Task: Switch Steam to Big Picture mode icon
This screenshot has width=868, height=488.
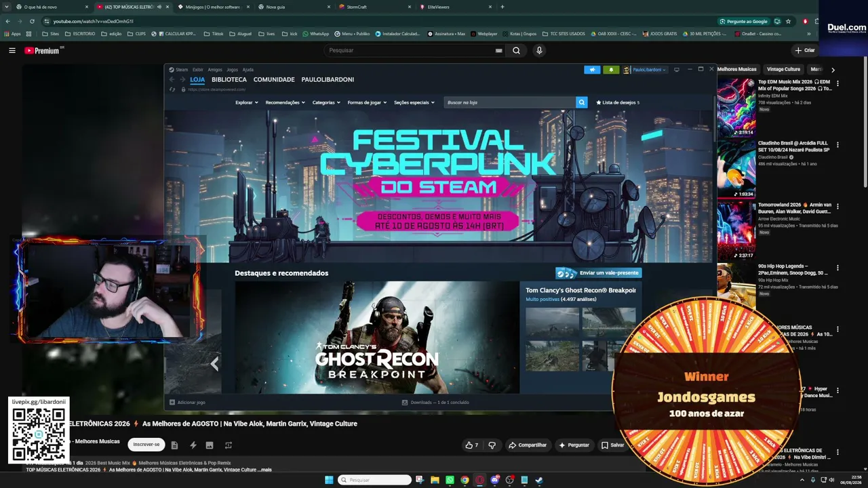Action: 676,70
